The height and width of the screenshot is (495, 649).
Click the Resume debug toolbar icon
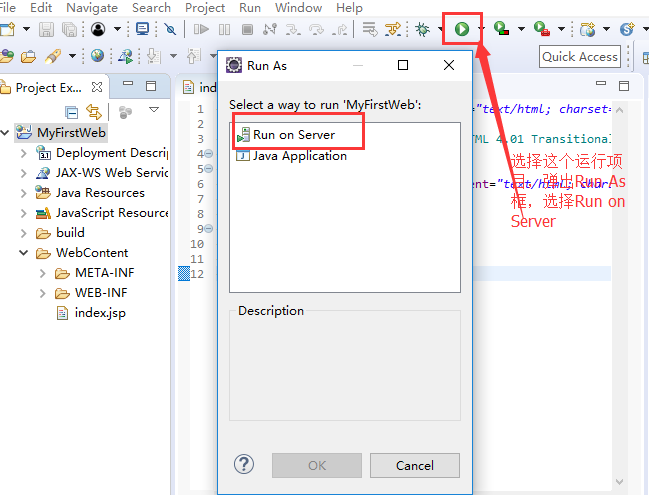pyautogui.click(x=201, y=29)
